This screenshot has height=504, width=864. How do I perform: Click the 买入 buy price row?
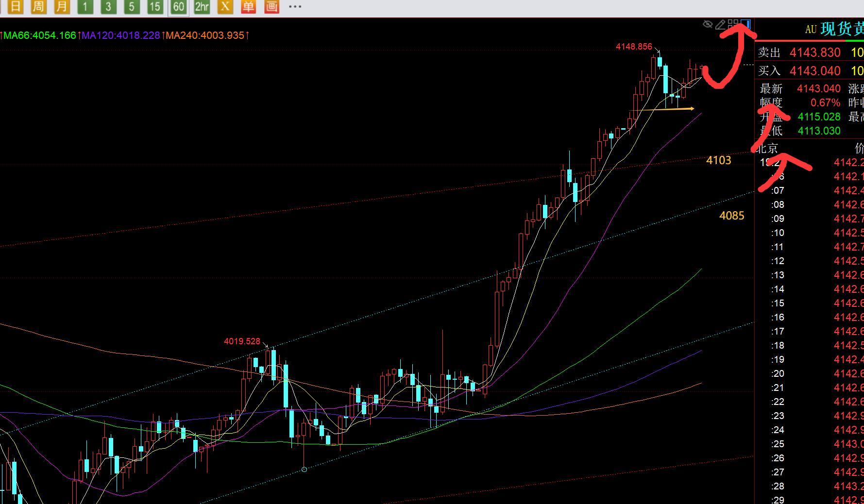point(809,71)
